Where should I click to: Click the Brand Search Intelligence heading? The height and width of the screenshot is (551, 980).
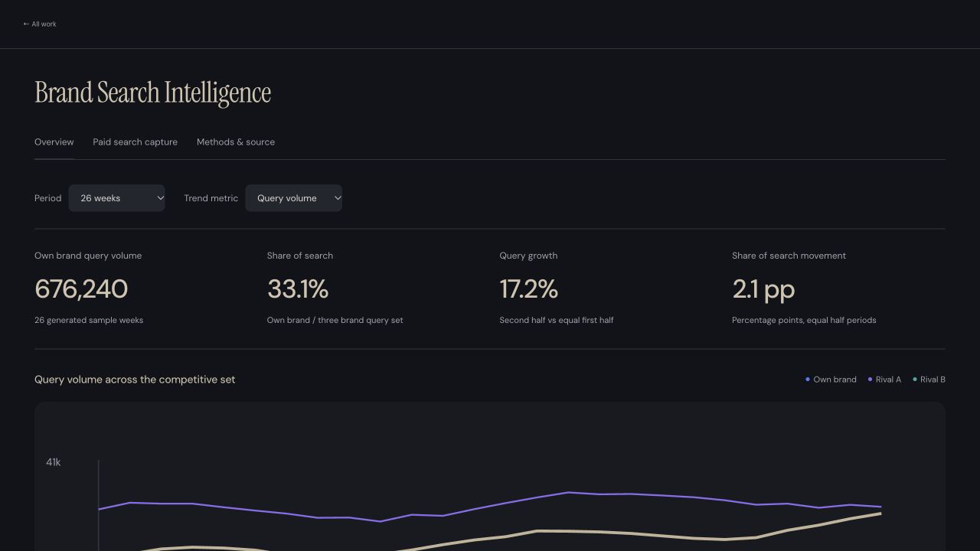pyautogui.click(x=153, y=93)
